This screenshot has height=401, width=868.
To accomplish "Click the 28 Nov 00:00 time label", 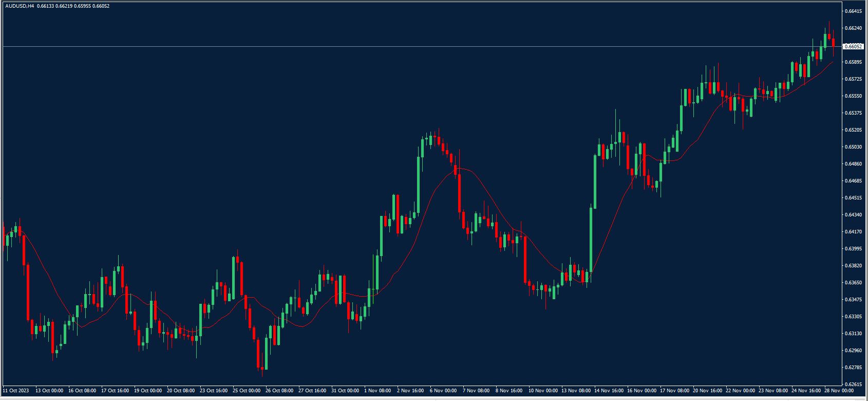I will [x=839, y=391].
